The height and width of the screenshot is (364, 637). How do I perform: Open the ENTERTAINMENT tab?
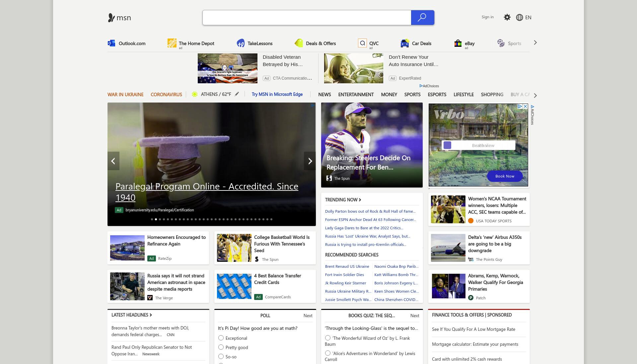click(356, 95)
